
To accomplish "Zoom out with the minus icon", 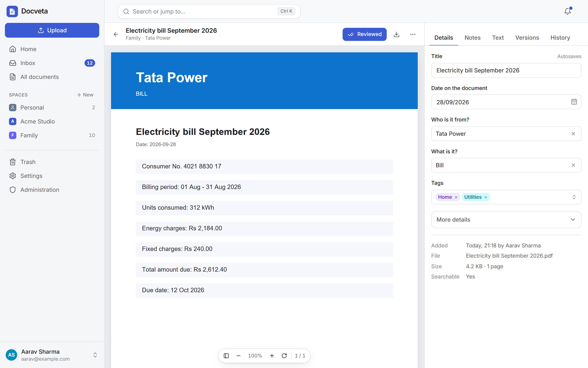I will (x=238, y=356).
